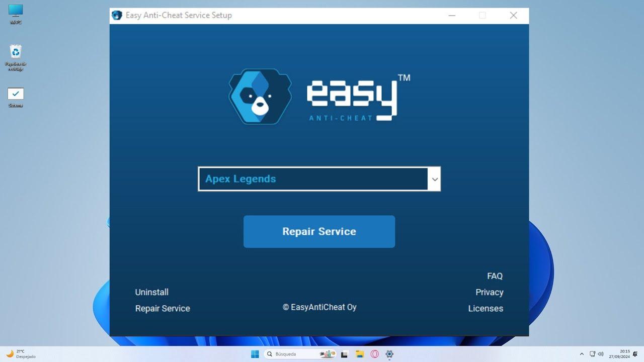Image resolution: width=644 pixels, height=362 pixels.
Task: Open the gear app icon in taskbar
Action: tap(389, 354)
